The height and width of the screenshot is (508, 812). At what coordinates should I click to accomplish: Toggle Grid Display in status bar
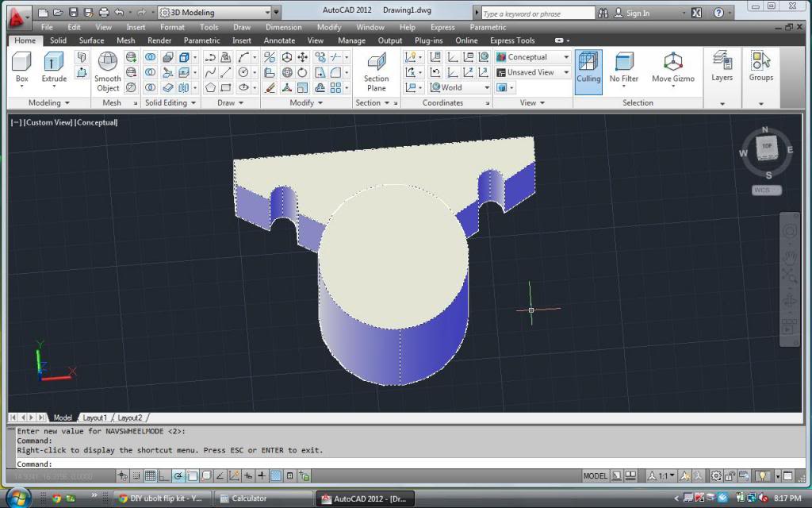pos(150,476)
